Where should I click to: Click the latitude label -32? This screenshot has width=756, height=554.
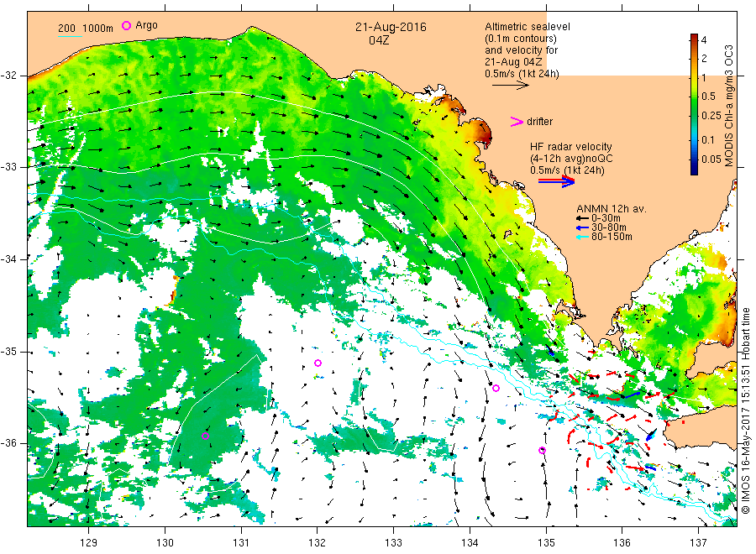(x=9, y=76)
